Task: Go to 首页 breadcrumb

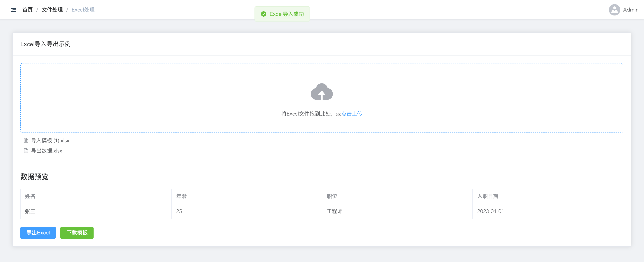Action: point(28,10)
